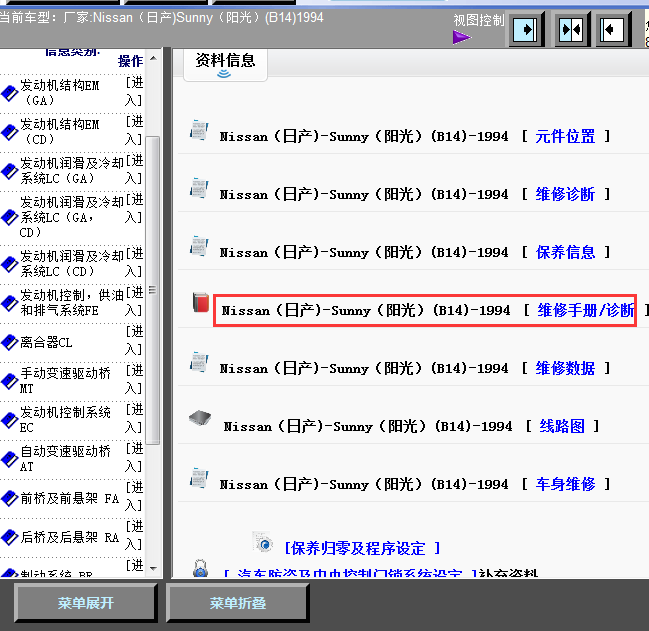Click the icon beside 保养归零及程序设定
This screenshot has height=631, width=649.
(x=263, y=542)
